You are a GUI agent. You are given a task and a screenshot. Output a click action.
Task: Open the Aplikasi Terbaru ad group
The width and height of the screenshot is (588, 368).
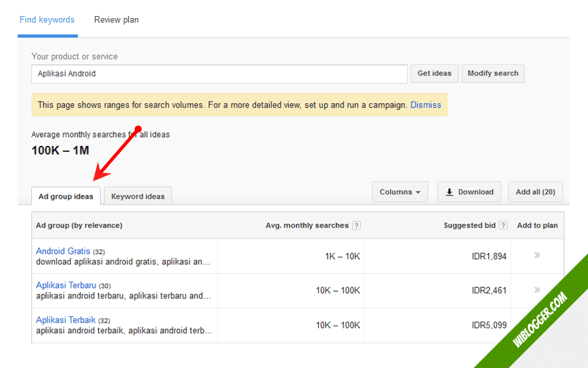click(x=66, y=285)
